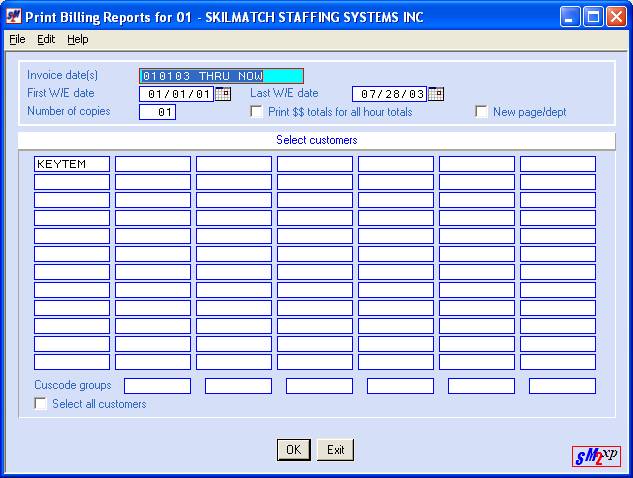Minimize the Print Billing Reports window
The width and height of the screenshot is (633, 478).
click(570, 17)
